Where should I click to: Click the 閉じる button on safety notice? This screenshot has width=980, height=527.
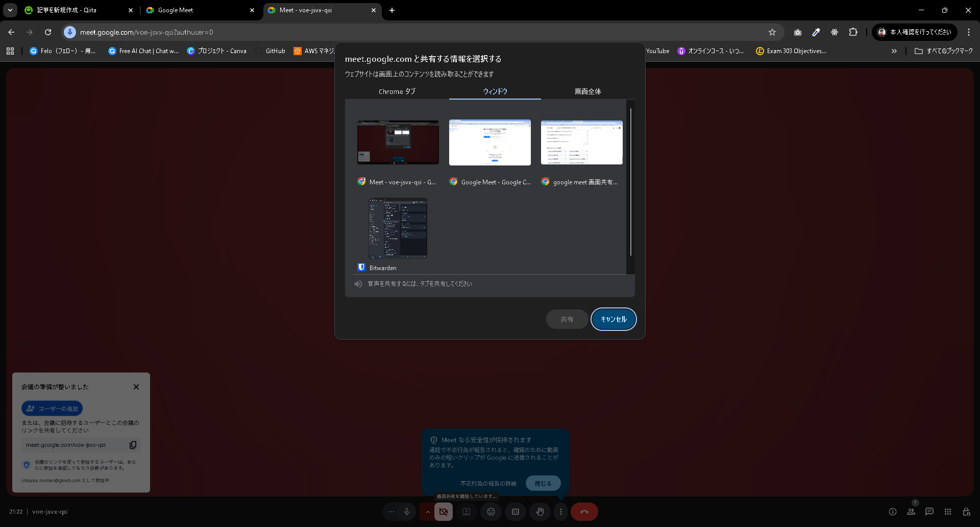coord(543,483)
